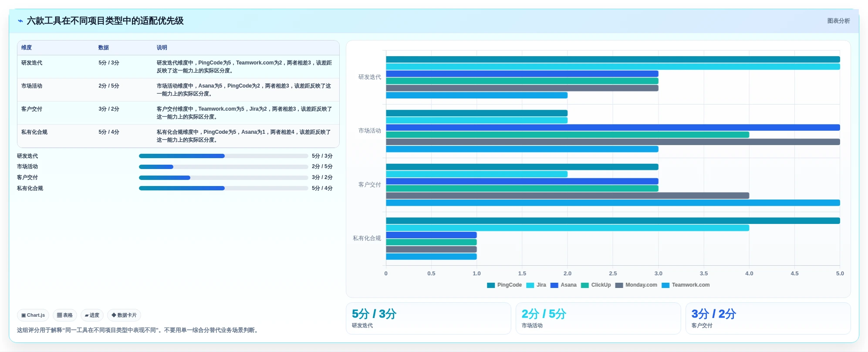Click the Jira bar in the 客户交付 chart group
This screenshot has height=352, width=868.
tap(476, 174)
